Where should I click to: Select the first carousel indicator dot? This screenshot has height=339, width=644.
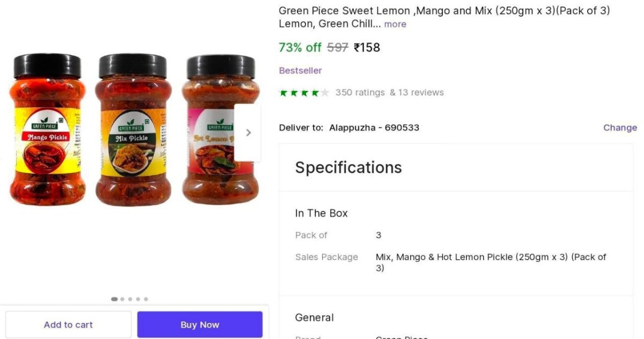[114, 299]
